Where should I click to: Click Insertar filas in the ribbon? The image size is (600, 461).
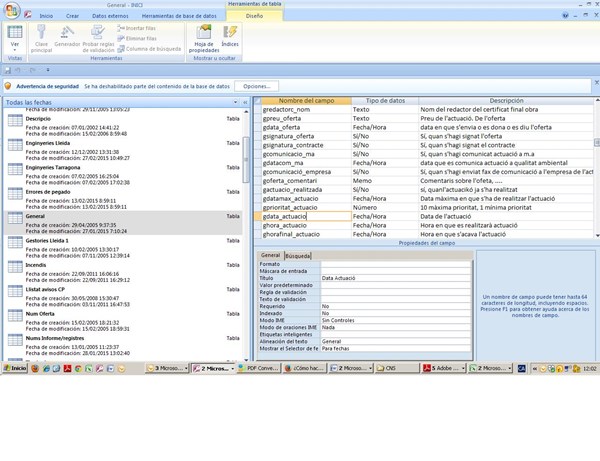141,28
